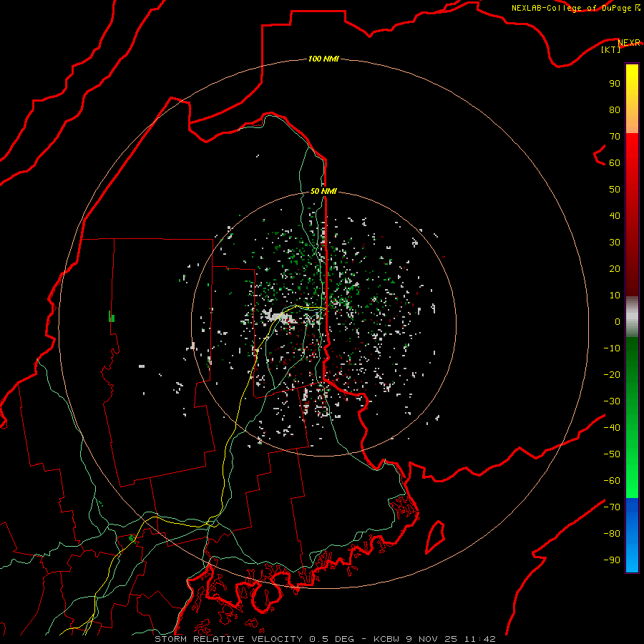Click the 60 knot value on the scale
The image size is (644, 644).
[615, 163]
